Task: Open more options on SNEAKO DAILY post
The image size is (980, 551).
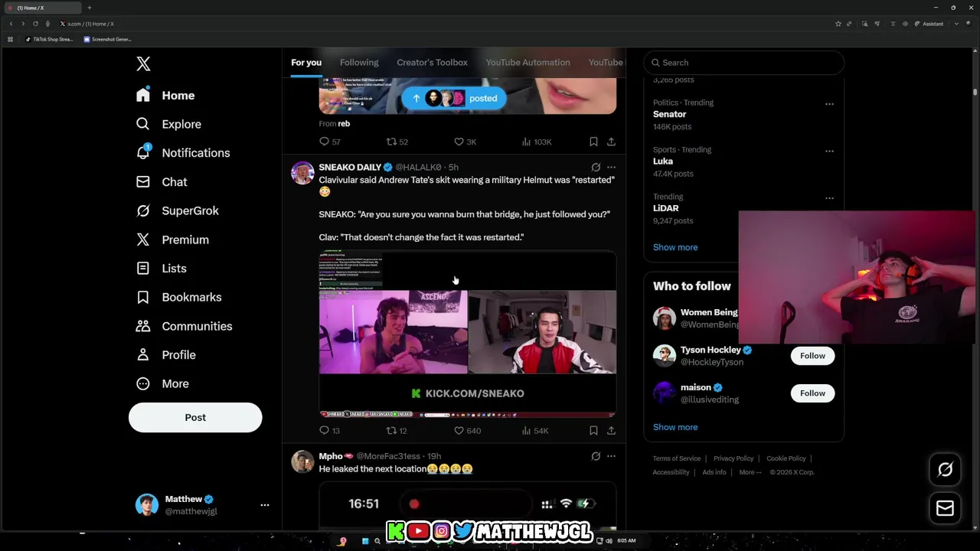Action: pyautogui.click(x=611, y=167)
